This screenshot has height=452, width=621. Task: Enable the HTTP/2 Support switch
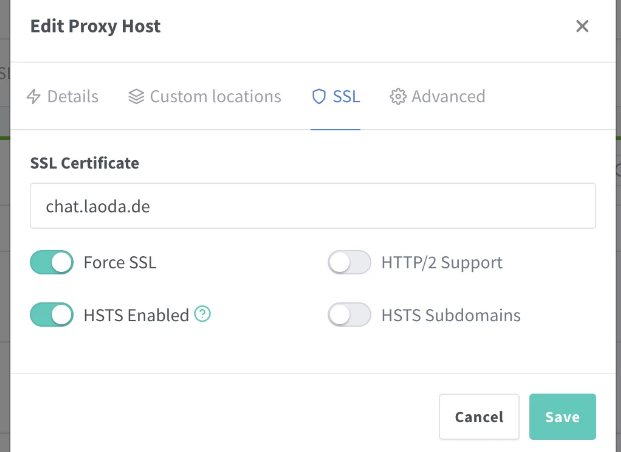click(x=349, y=263)
